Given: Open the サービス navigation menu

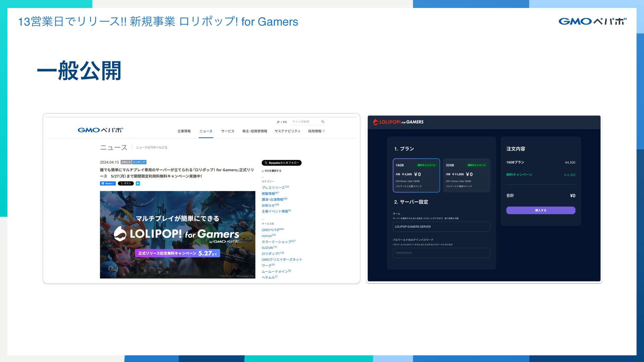Looking at the screenshot, I should (x=227, y=131).
